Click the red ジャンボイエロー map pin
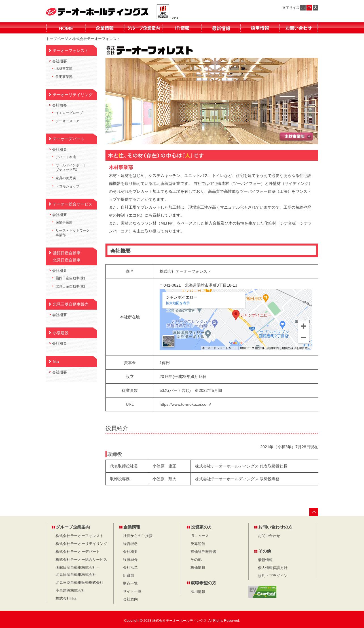364x628 pixels. click(236, 315)
